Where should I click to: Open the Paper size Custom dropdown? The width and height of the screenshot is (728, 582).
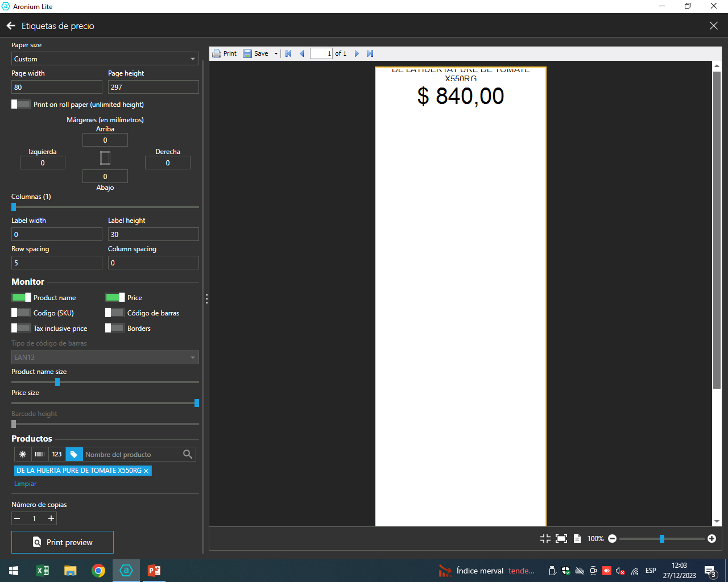tap(105, 59)
